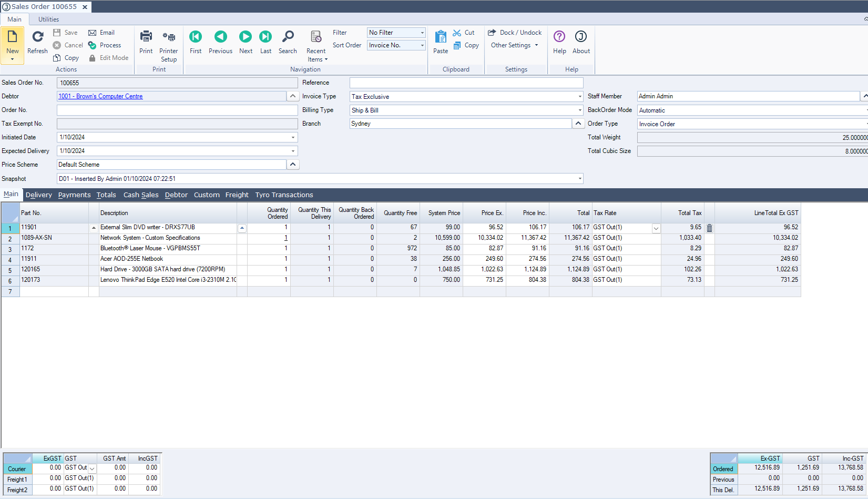Expand the Snapshot dropdown
The width and height of the screenshot is (868, 499).
(x=580, y=179)
